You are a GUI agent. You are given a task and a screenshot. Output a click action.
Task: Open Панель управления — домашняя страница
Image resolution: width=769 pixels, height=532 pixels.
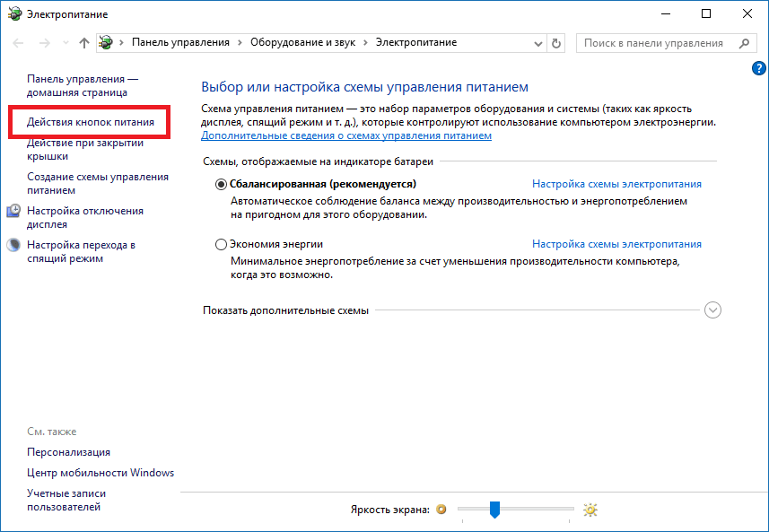tap(83, 85)
